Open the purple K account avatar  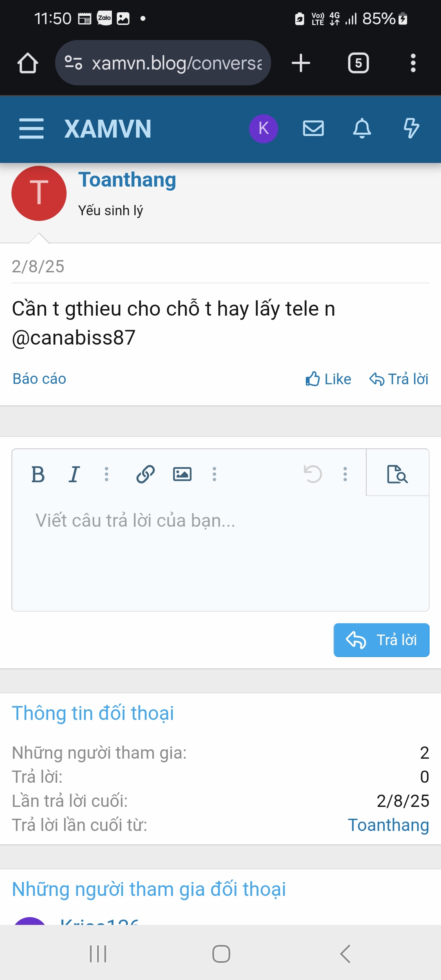263,129
